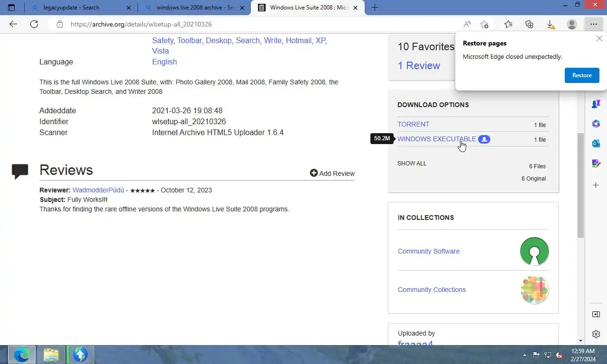Close the legacyupdate Search tab
Image resolution: width=607 pixels, height=364 pixels.
[x=128, y=8]
